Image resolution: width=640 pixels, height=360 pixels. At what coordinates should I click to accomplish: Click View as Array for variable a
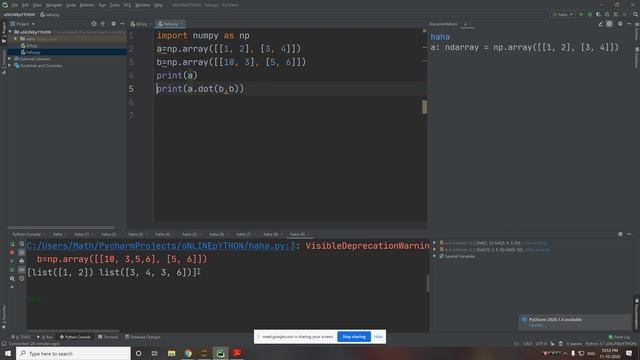tap(535, 243)
